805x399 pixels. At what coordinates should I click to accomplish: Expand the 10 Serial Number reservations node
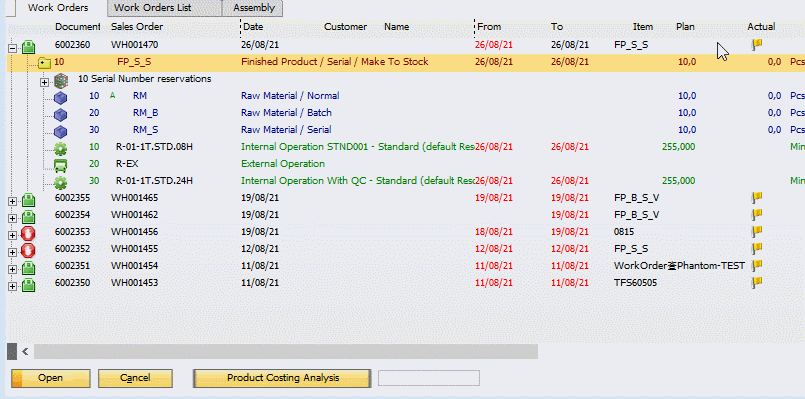[45, 82]
